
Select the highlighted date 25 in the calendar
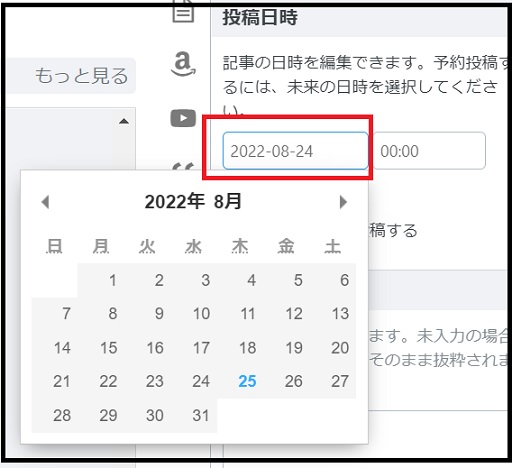point(240,382)
